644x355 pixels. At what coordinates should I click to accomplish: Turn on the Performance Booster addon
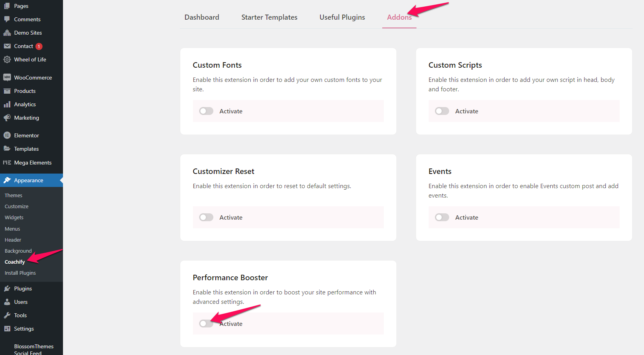pyautogui.click(x=206, y=323)
